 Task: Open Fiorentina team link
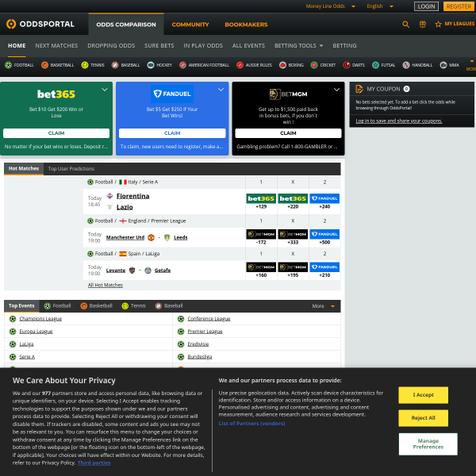(x=133, y=196)
